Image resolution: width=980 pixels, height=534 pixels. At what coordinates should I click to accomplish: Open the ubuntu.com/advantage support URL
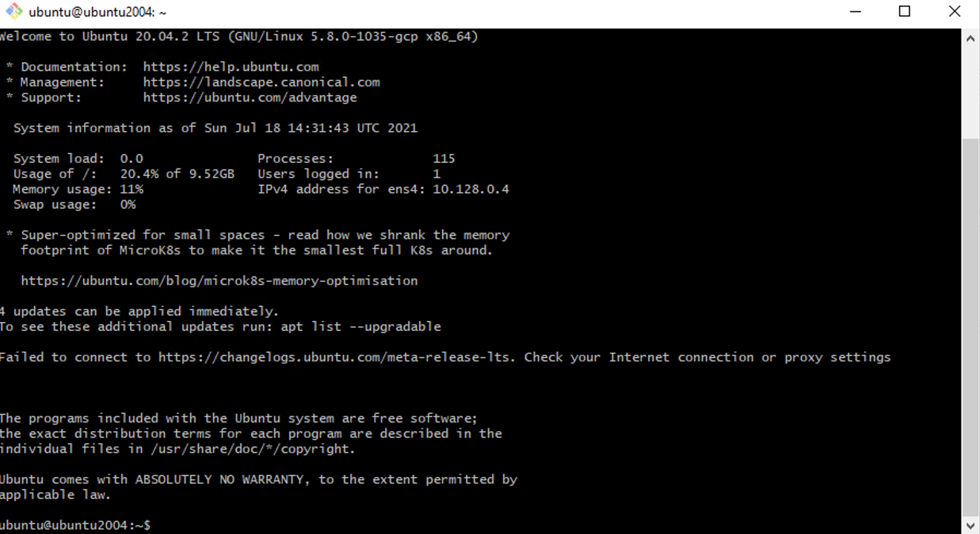250,97
